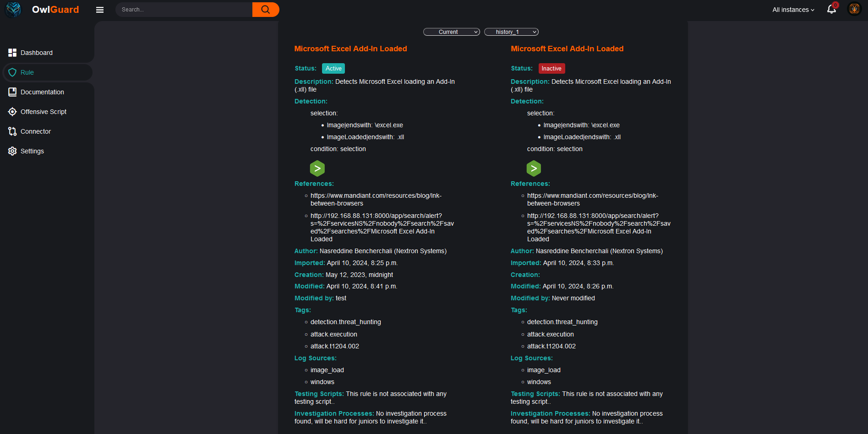Click the Active status badge
The height and width of the screenshot is (434, 868).
333,69
